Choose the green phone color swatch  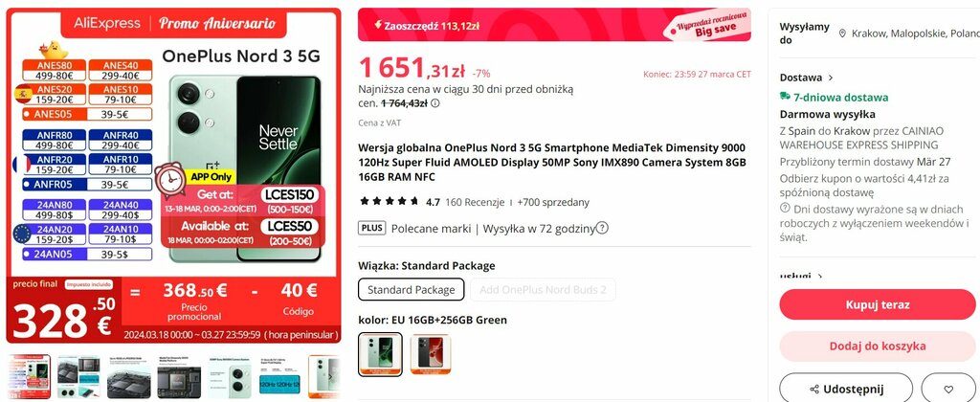(x=380, y=354)
